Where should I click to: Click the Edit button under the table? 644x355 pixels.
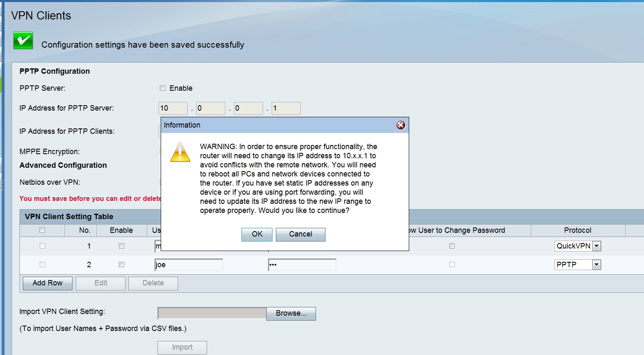pyautogui.click(x=101, y=283)
